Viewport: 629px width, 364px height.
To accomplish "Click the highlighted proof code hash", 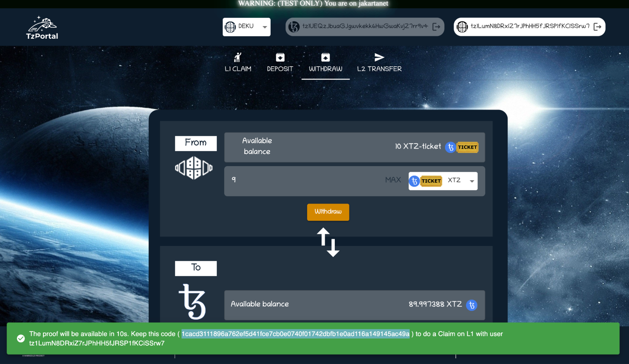I will point(295,334).
